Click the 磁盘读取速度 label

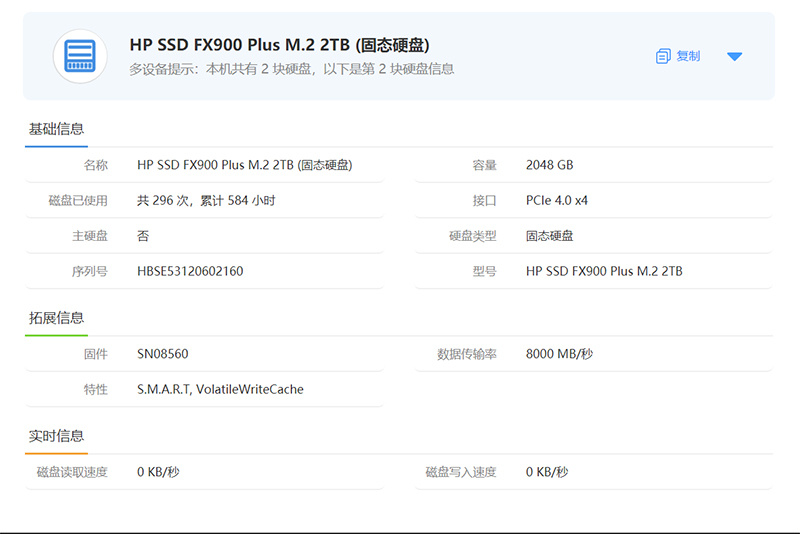click(72, 472)
